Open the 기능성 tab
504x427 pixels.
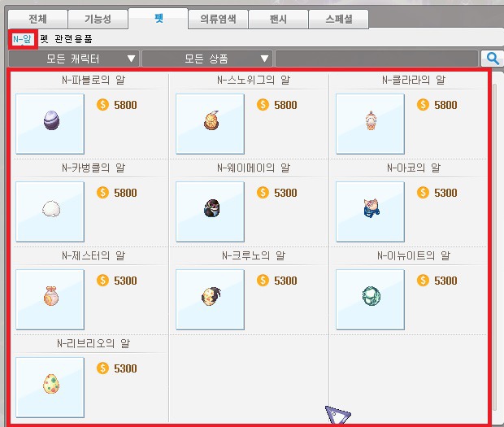pos(98,19)
